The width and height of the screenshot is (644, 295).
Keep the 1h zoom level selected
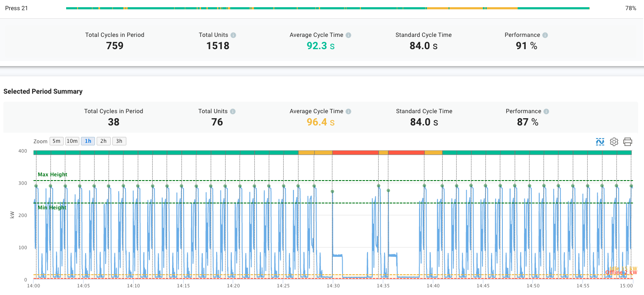click(88, 141)
